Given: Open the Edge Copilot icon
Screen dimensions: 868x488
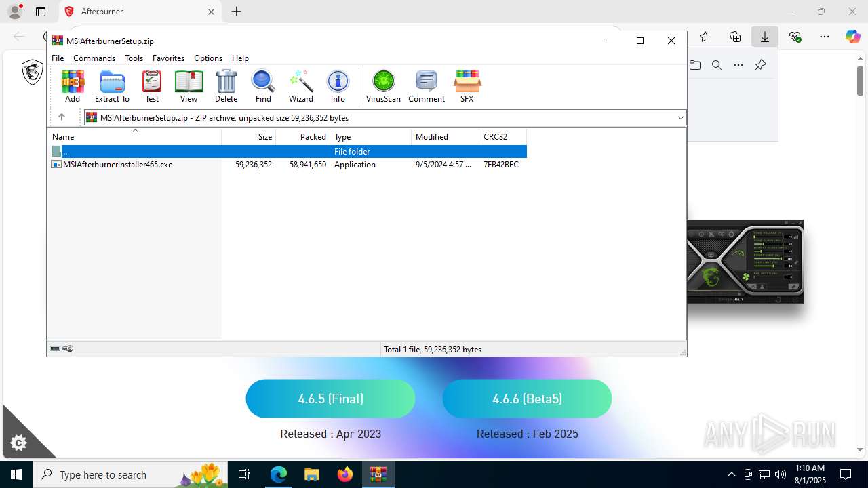Looking at the screenshot, I should pos(852,37).
